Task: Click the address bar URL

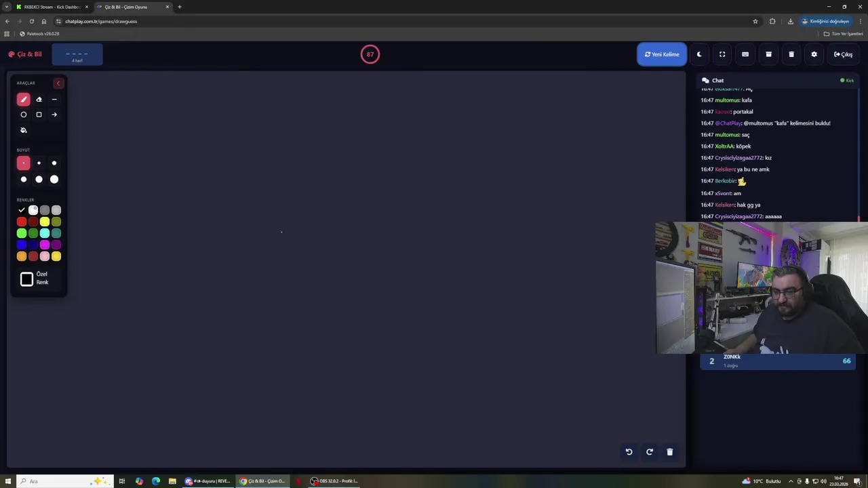Action: click(x=101, y=21)
